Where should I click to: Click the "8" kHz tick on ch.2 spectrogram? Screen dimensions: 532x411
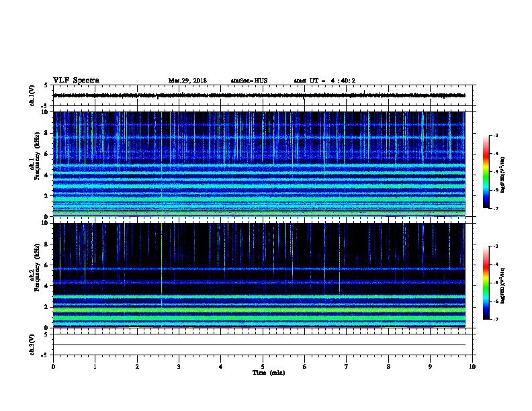click(46, 244)
